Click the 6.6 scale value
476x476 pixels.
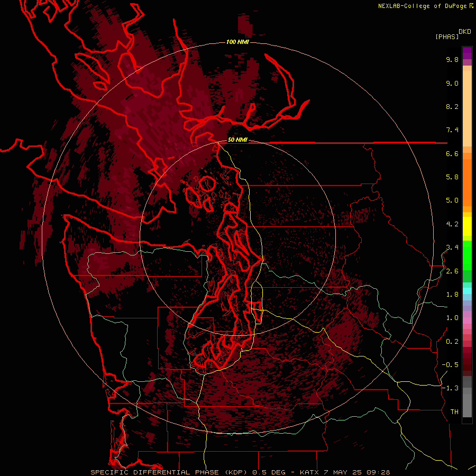(x=452, y=153)
